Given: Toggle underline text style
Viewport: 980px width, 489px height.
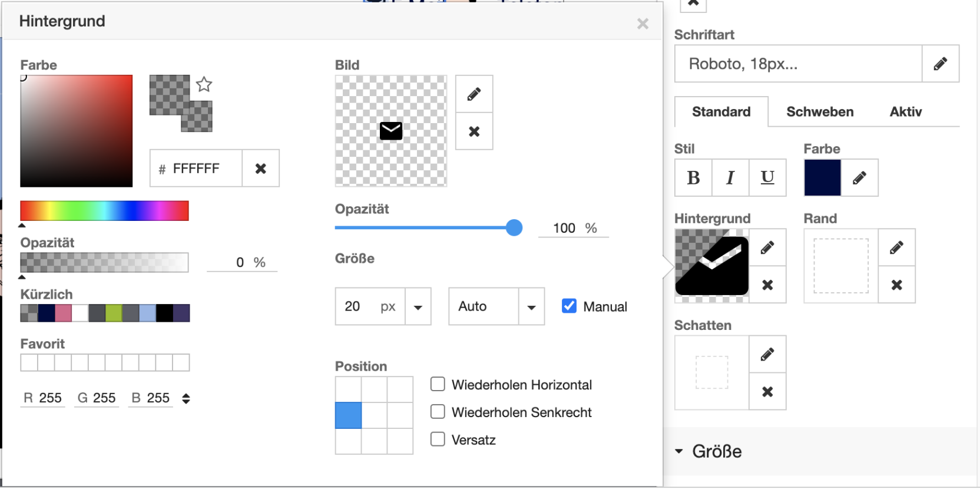Looking at the screenshot, I should 767,177.
